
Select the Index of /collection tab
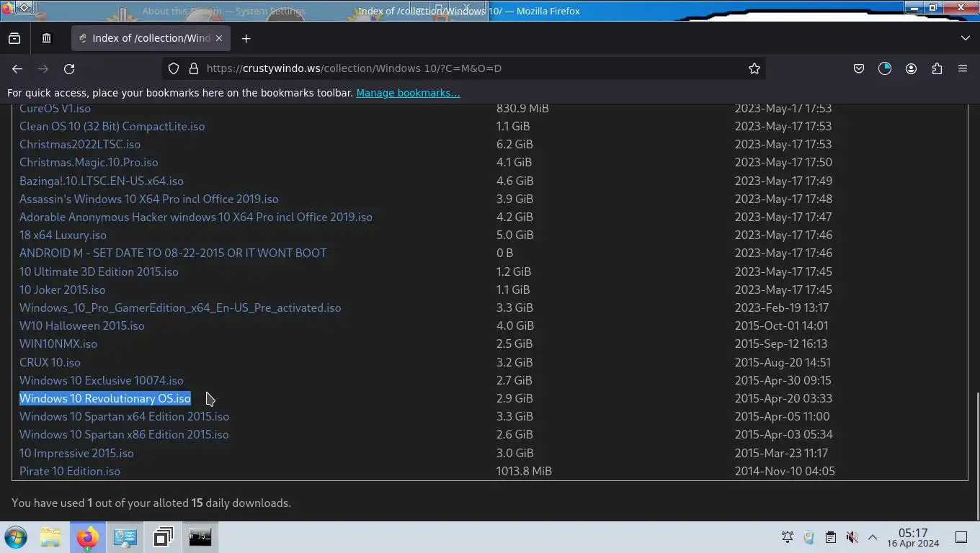coord(151,38)
